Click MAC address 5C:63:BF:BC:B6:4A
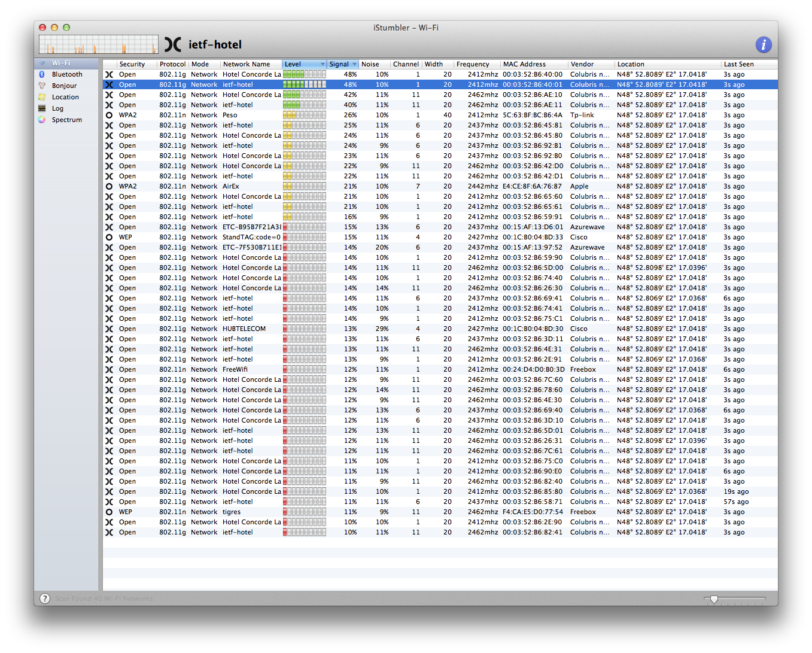The width and height of the screenshot is (812, 653). (533, 115)
